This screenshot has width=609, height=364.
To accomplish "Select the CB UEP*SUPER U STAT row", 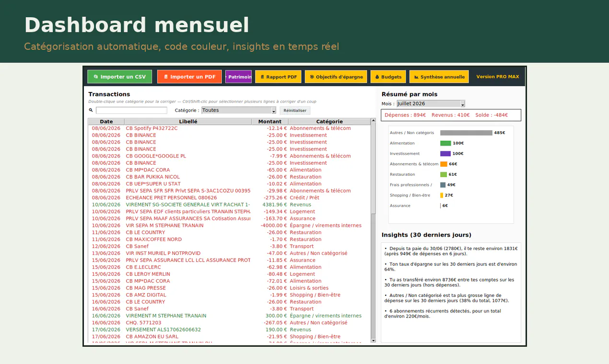I will 229,184.
